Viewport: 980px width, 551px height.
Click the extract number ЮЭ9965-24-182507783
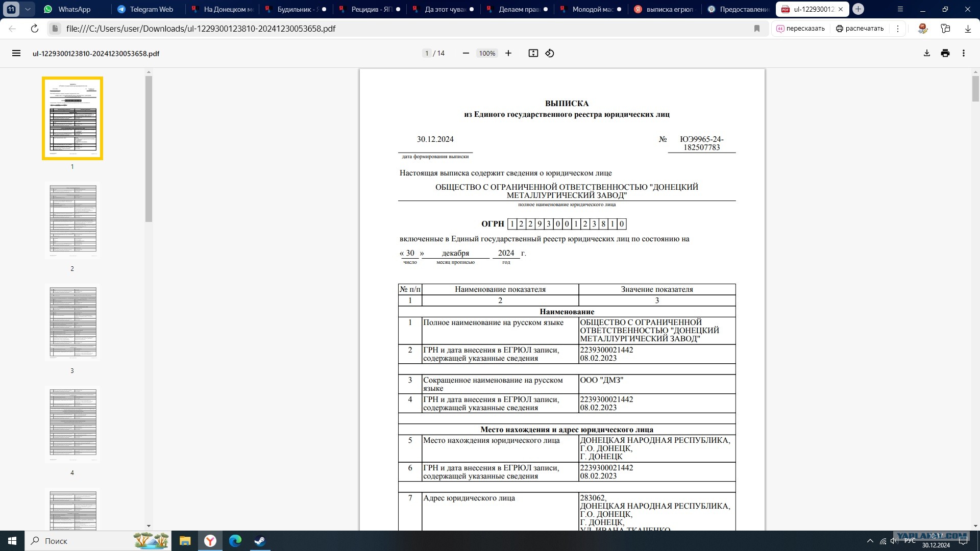[x=702, y=143]
